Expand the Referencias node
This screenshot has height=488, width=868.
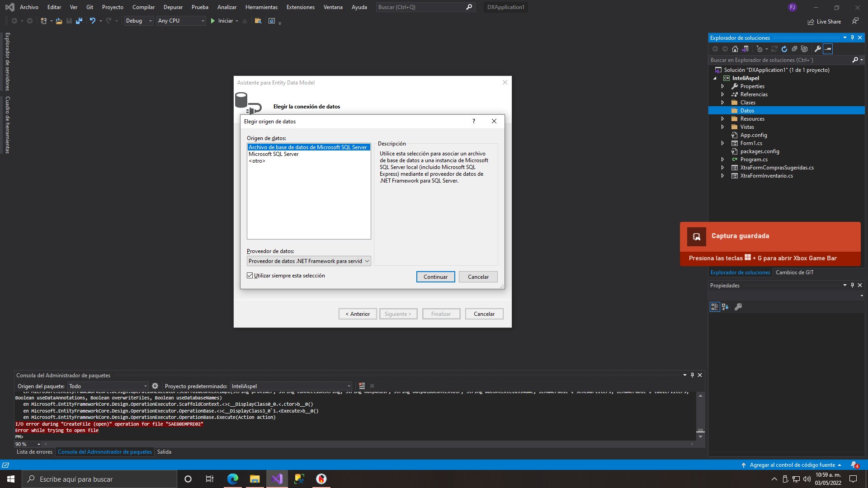(x=722, y=94)
